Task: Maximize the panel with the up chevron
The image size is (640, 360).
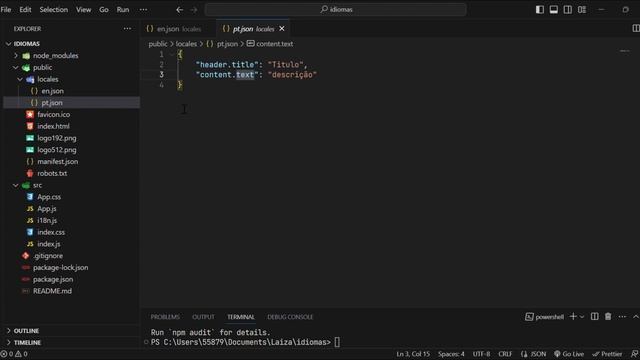Action: click(636, 317)
